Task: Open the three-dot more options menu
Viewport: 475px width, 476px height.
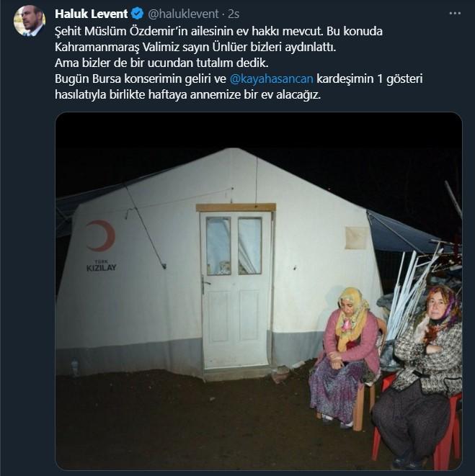Action: (x=455, y=14)
